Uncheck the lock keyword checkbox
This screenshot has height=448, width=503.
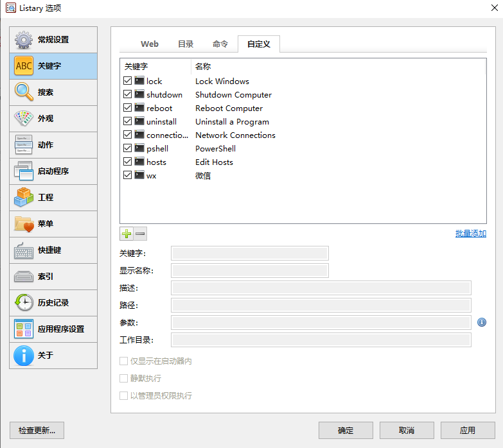pyautogui.click(x=127, y=81)
